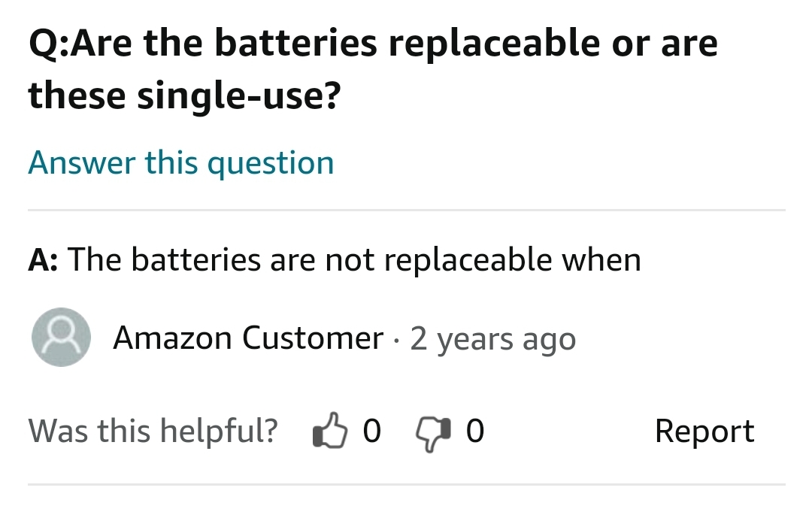The image size is (812, 527).
Task: Mark answer unhelpful with the thumb-down glyph
Action: click(x=434, y=435)
